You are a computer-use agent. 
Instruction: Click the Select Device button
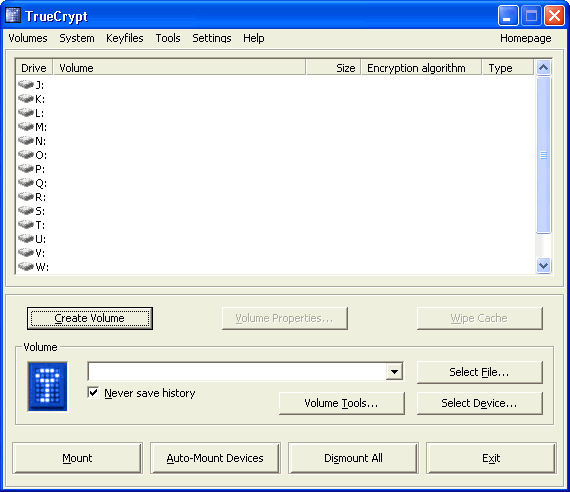[x=479, y=403]
